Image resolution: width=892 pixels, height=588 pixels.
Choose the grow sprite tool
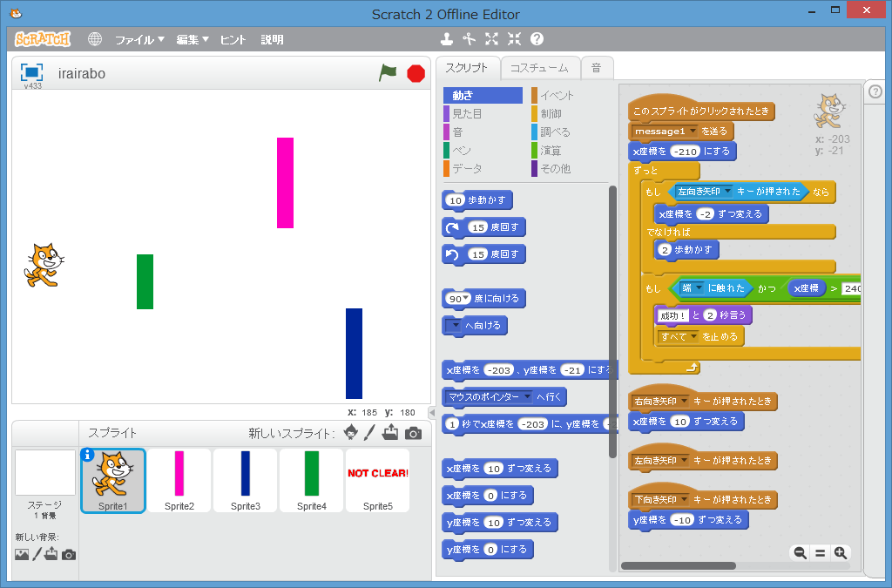[x=491, y=39]
